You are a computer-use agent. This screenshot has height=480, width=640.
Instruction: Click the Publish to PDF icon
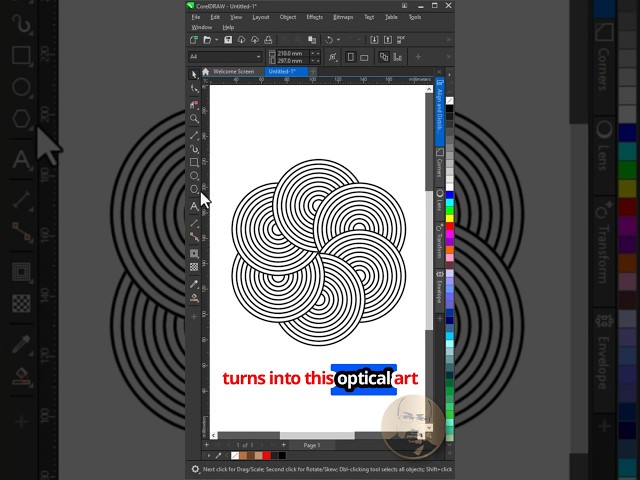[401, 40]
